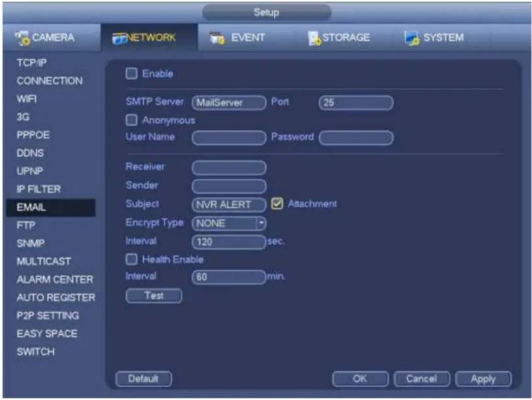Click the Test button
The width and height of the screenshot is (532, 400).
point(154,296)
